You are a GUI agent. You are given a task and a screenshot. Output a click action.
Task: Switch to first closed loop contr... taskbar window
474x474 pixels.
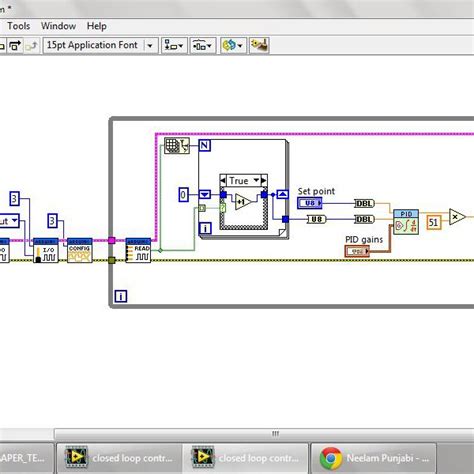pyautogui.click(x=119, y=458)
